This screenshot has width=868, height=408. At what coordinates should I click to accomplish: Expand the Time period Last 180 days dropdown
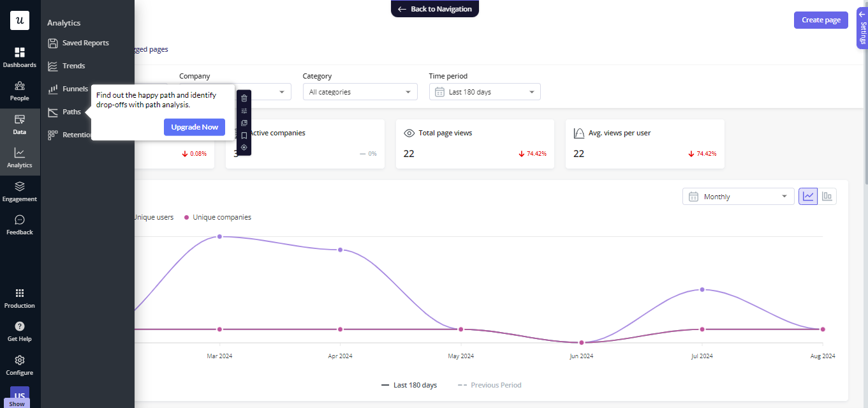(484, 92)
